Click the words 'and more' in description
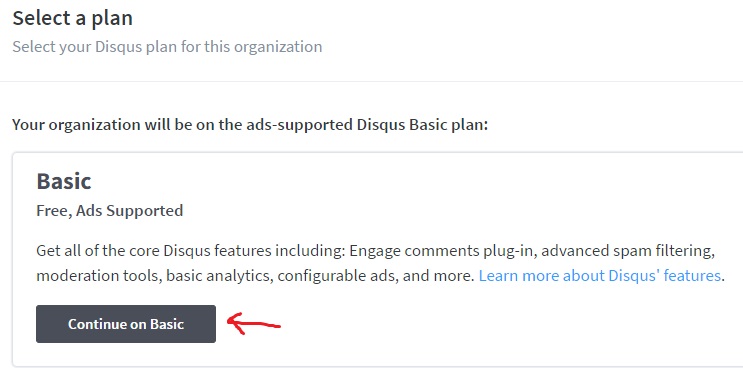Screen dimensions: 743x368 point(437,276)
